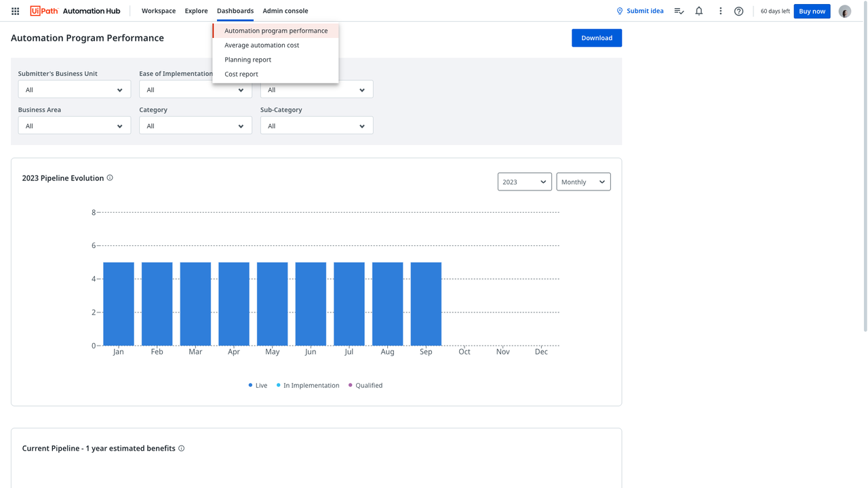Toggle the Qualified legend series
Screen dimensions: 868x488
point(365,385)
